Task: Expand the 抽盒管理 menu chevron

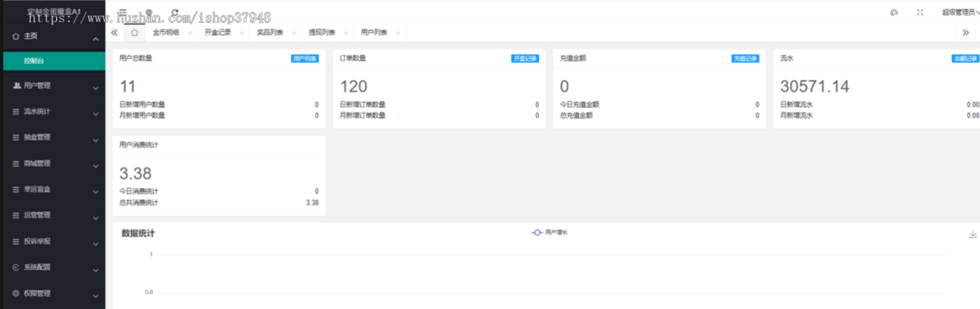Action: 95,140
